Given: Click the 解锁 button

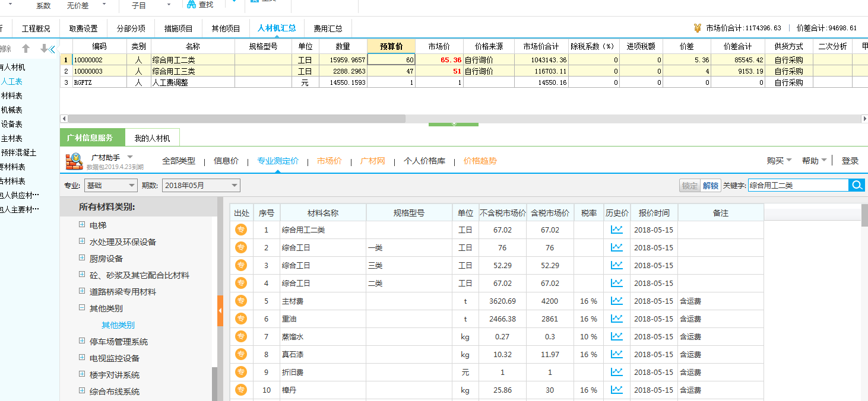Looking at the screenshot, I should tap(710, 185).
